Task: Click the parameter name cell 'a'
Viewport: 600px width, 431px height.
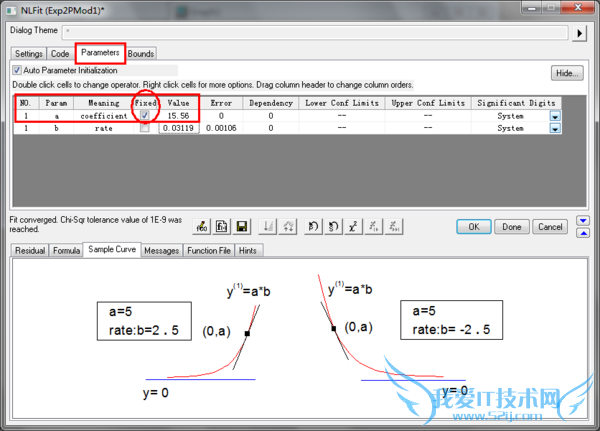Action: [56, 116]
